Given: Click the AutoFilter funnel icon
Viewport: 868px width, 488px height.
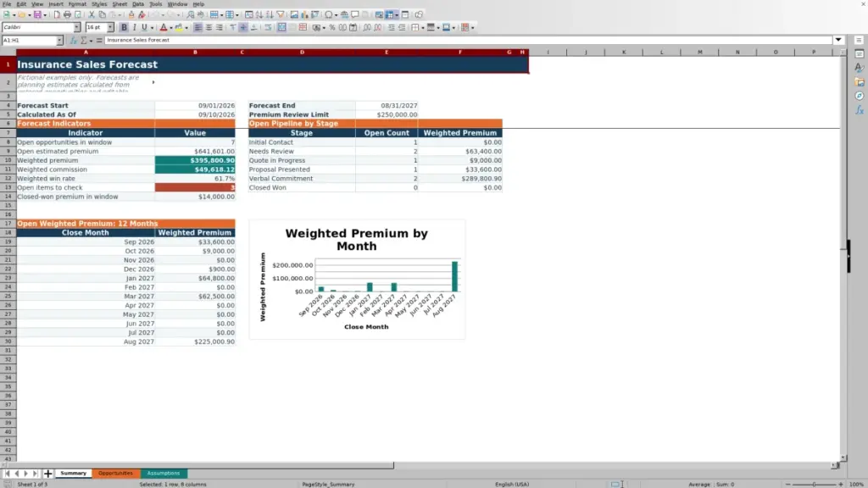Looking at the screenshot, I should pos(281,15).
